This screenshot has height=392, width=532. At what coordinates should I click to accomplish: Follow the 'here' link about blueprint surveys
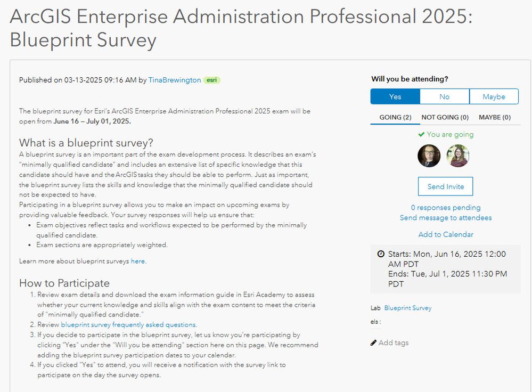138,262
